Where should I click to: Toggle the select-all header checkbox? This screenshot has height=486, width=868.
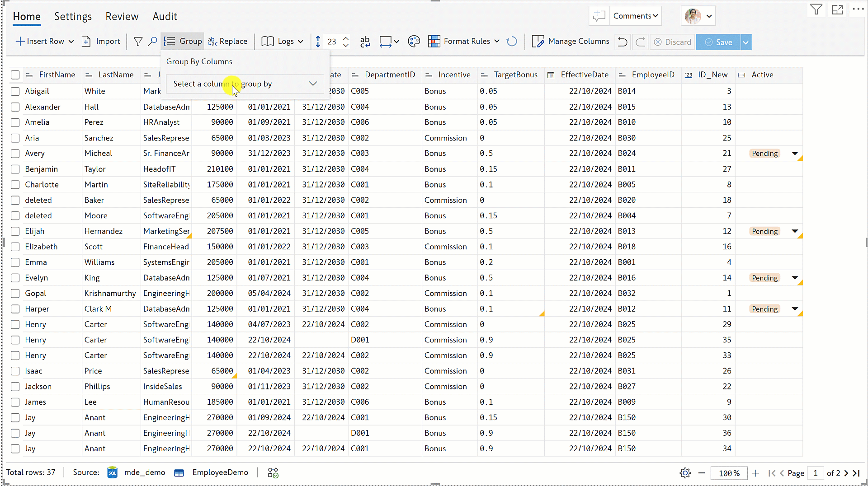(x=15, y=75)
